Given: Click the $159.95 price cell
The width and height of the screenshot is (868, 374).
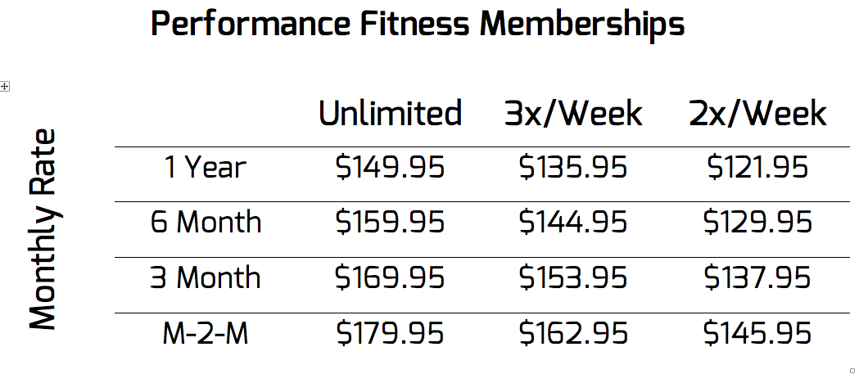Looking at the screenshot, I should [391, 223].
